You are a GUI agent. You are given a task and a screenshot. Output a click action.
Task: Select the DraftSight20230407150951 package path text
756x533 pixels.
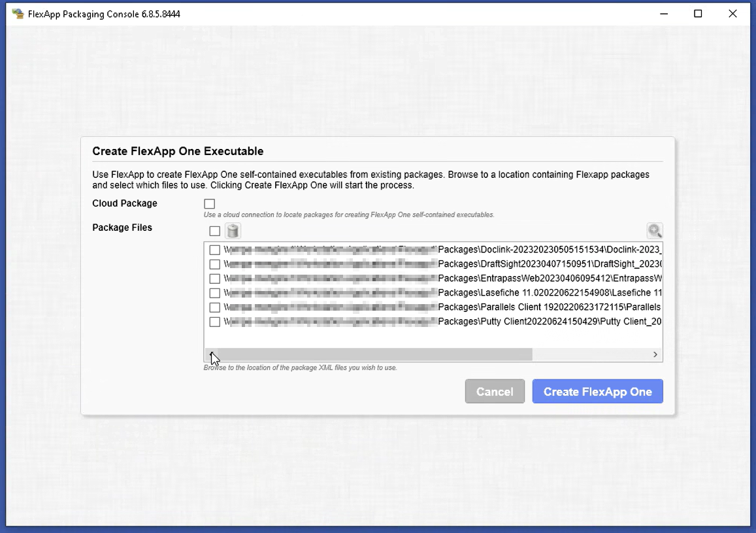click(442, 264)
